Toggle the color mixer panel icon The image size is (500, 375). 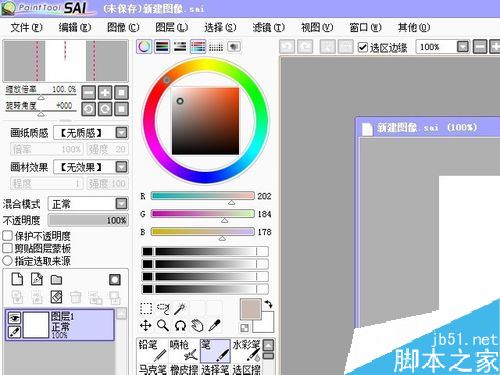pos(198,47)
